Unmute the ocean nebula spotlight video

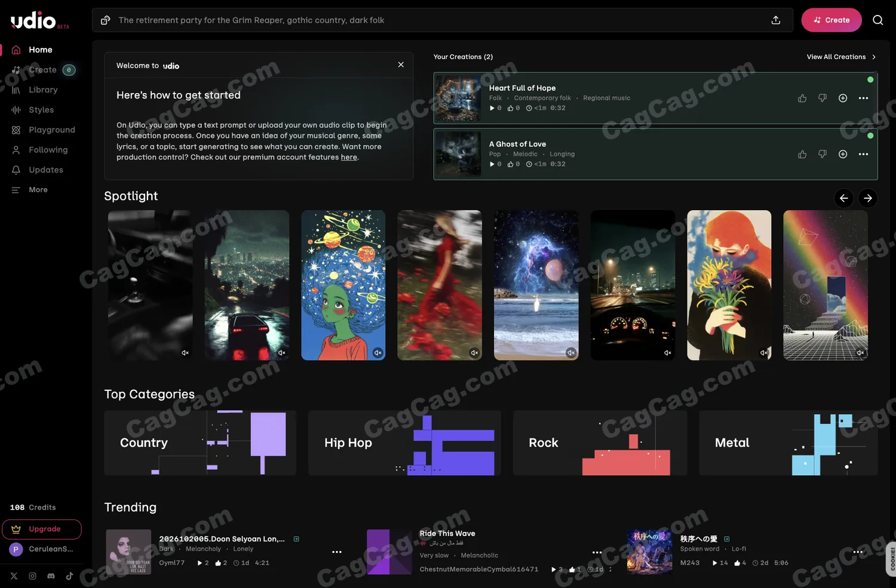coord(571,353)
